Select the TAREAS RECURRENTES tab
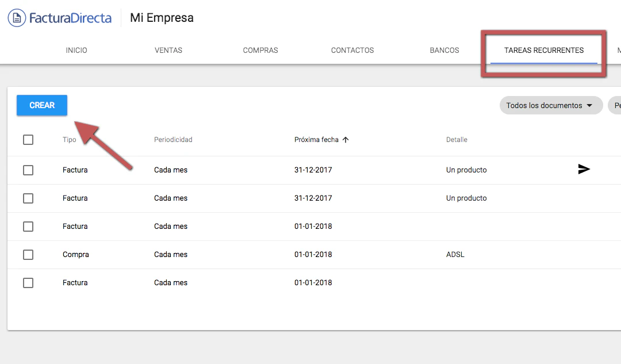 tap(544, 51)
